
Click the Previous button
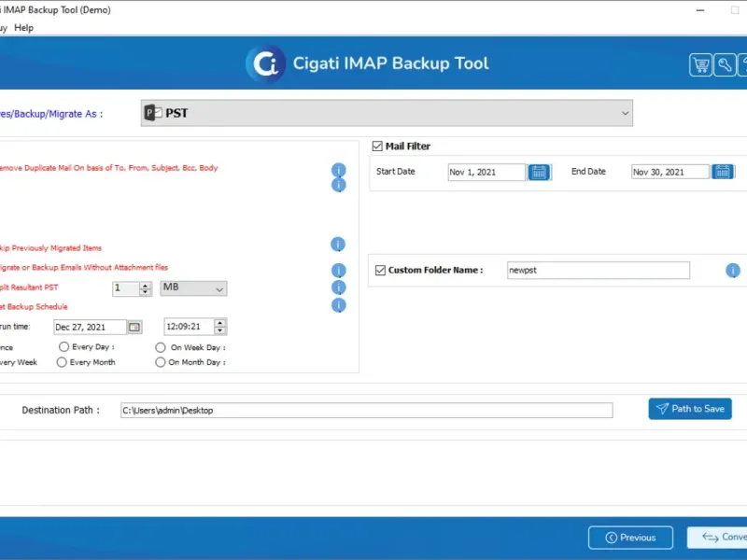pos(630,538)
